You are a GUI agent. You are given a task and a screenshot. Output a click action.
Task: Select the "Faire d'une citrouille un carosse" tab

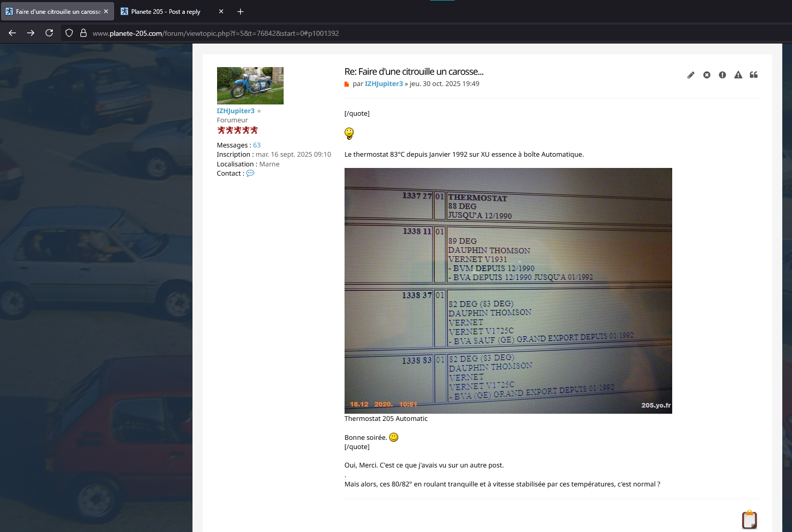tap(57, 12)
